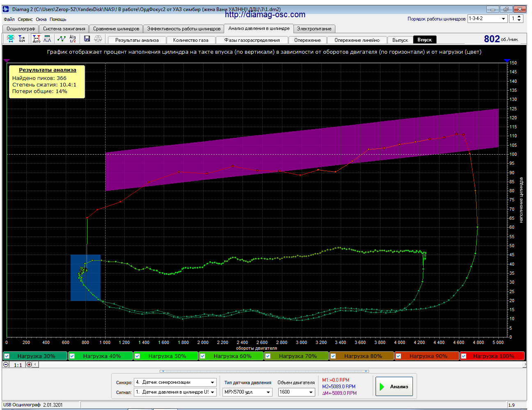Open the Выпуск sub-tab
Screen dimensions: 532x410
point(400,40)
